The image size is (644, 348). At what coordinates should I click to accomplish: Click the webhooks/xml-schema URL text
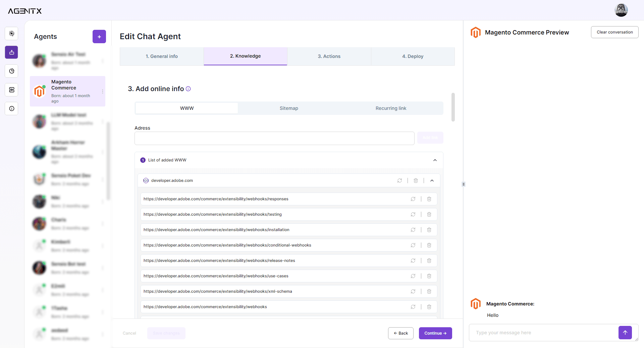point(218,291)
